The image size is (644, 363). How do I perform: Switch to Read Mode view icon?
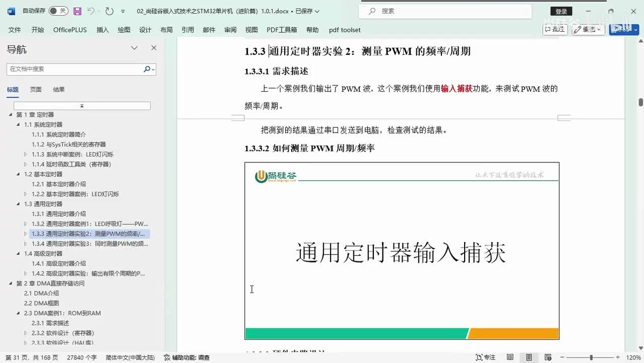pos(510,357)
